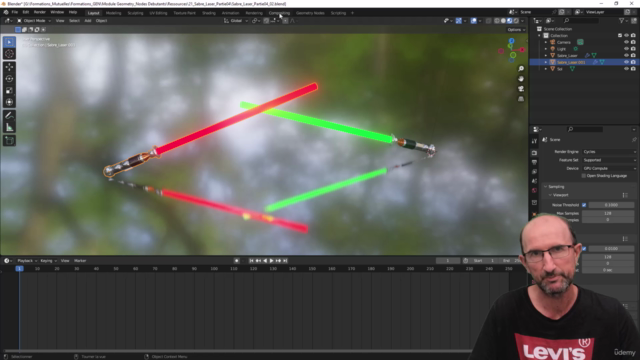Open the World properties tab icon
The image size is (640, 360).
(x=534, y=191)
